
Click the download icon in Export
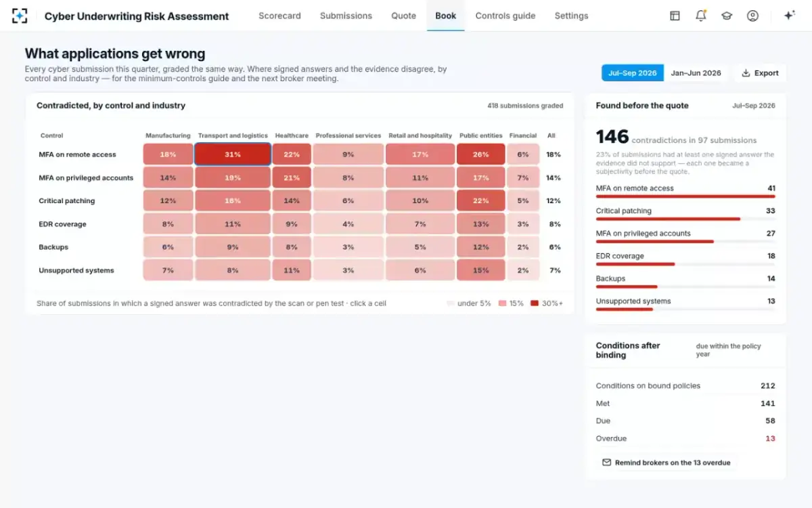point(746,73)
